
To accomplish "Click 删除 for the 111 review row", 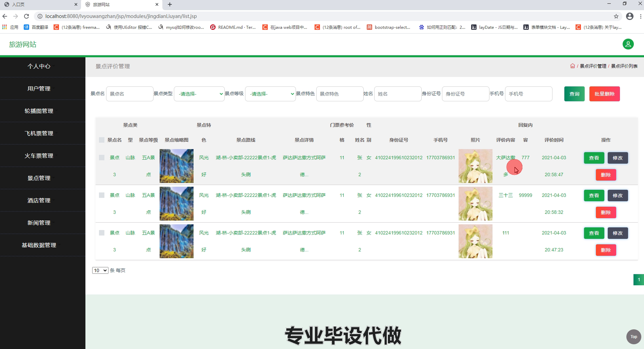I will coord(606,250).
